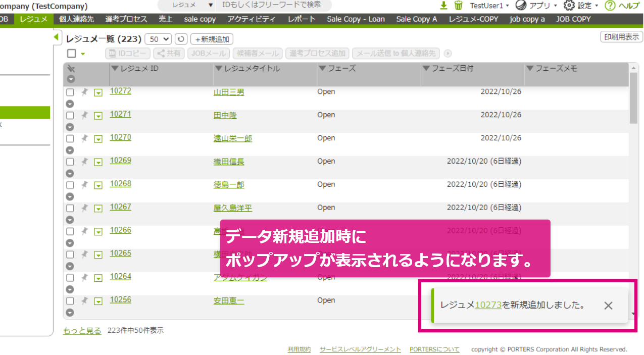Pin resume 10256 row
Screen dimensions: 644x355
84,301
